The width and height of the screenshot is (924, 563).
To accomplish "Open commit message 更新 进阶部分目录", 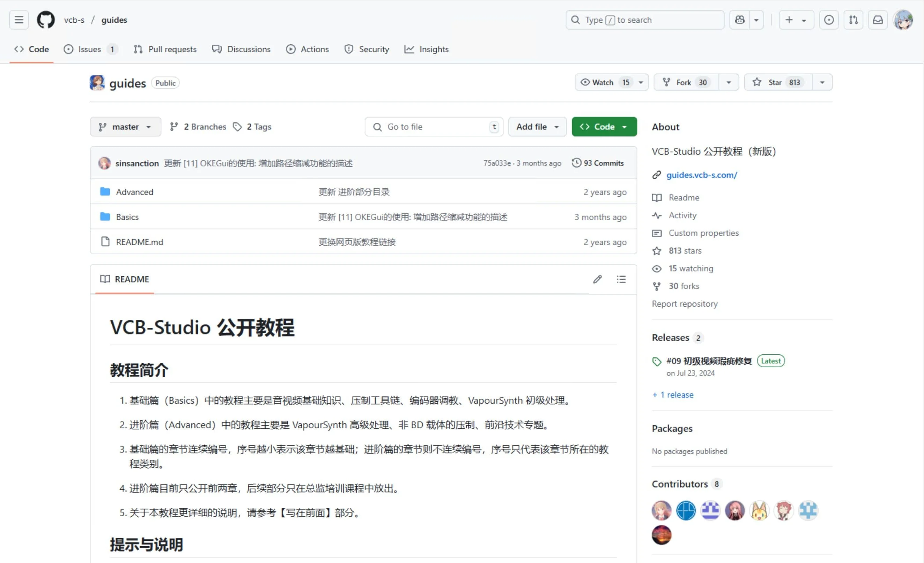I will (354, 192).
